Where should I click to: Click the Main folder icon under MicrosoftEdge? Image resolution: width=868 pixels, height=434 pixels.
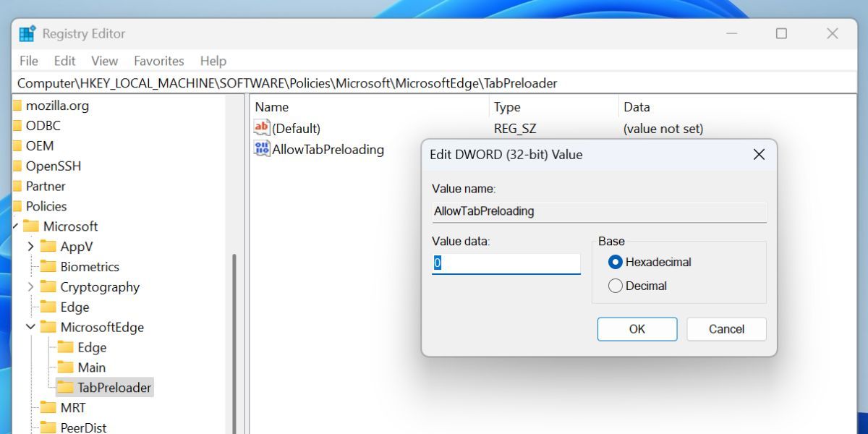point(64,367)
